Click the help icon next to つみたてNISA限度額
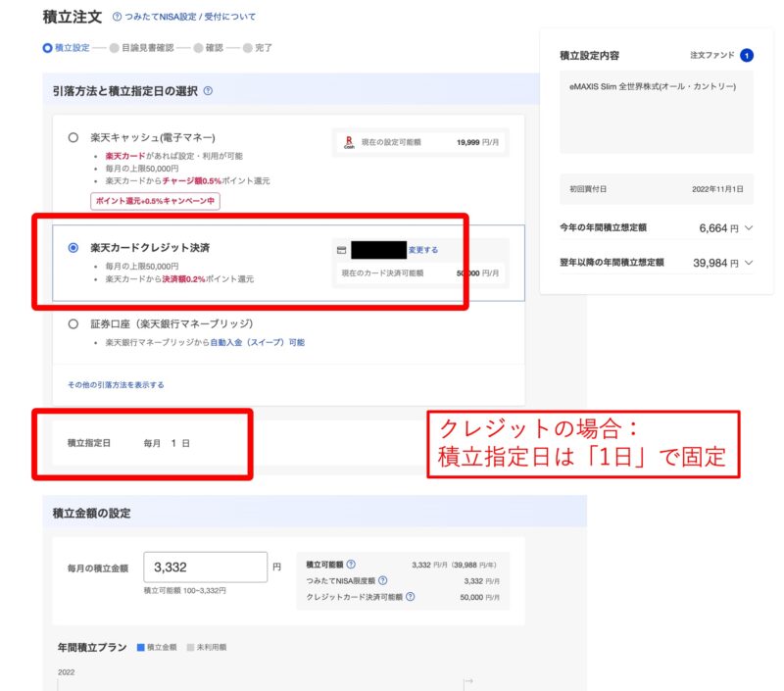The width and height of the screenshot is (784, 691). (382, 580)
